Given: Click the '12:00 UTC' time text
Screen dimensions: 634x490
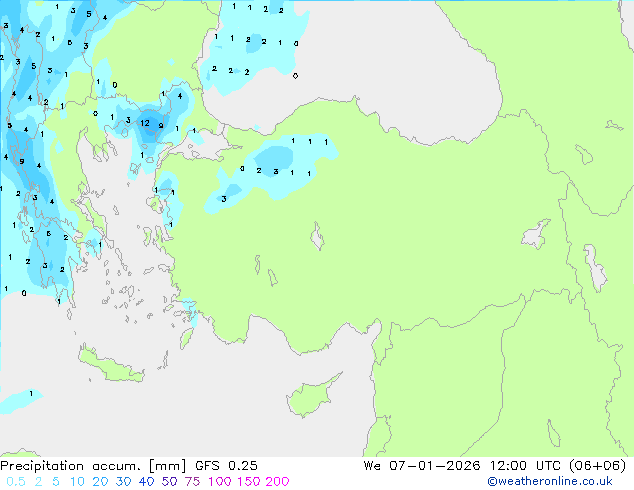Looking at the screenshot, I should [x=525, y=466].
